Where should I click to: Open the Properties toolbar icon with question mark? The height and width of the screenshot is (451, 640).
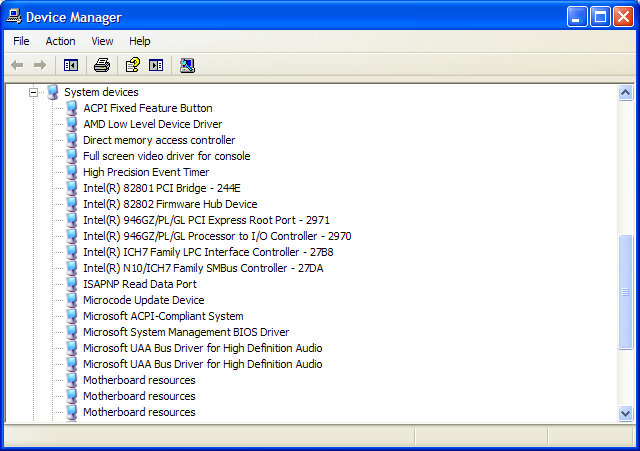tap(131, 65)
